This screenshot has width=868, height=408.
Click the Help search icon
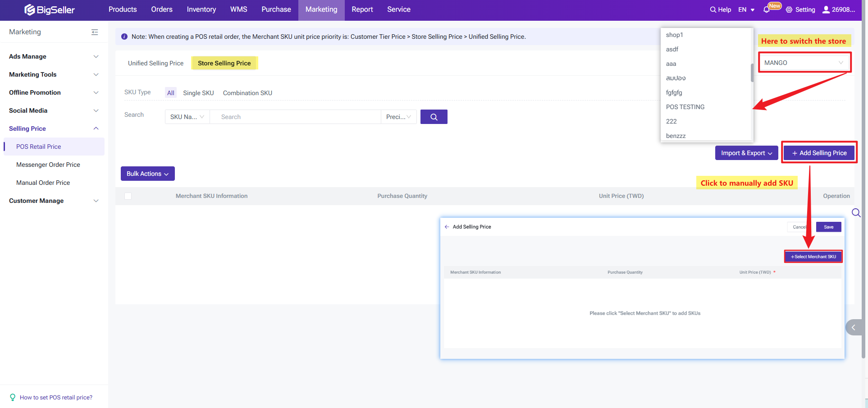tap(713, 9)
